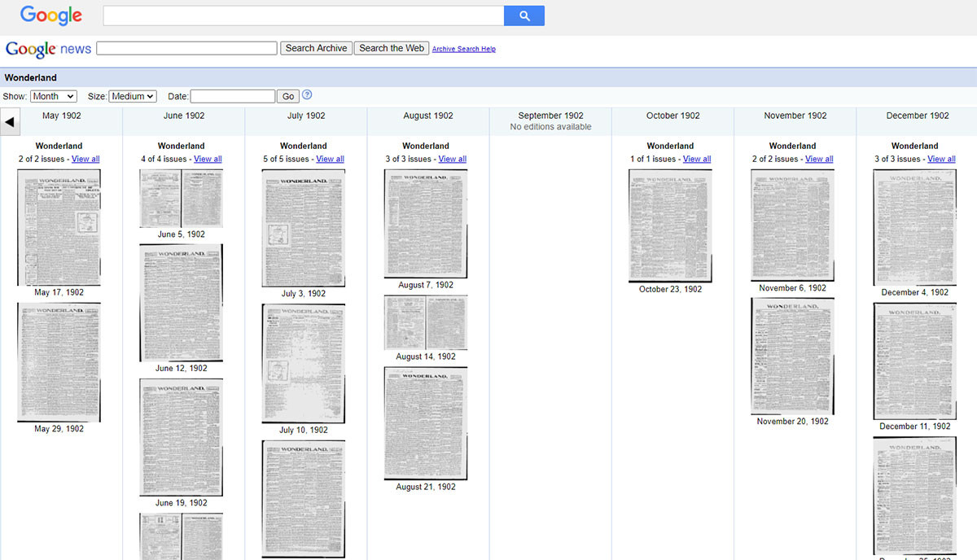Expand the Size Medium dropdown
Screen dimensions: 977x560
click(132, 96)
